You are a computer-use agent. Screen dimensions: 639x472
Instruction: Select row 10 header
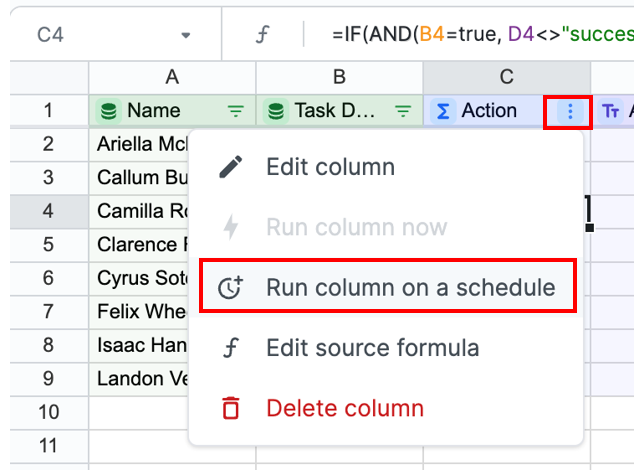(x=49, y=412)
